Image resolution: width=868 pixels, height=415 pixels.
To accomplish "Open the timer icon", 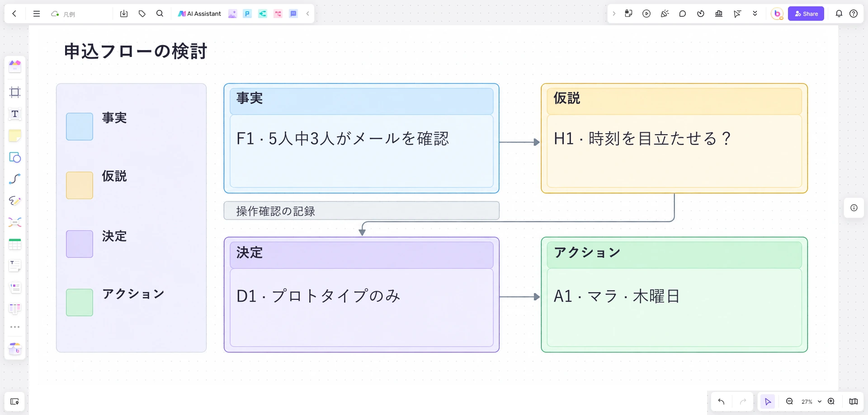I will (x=701, y=14).
